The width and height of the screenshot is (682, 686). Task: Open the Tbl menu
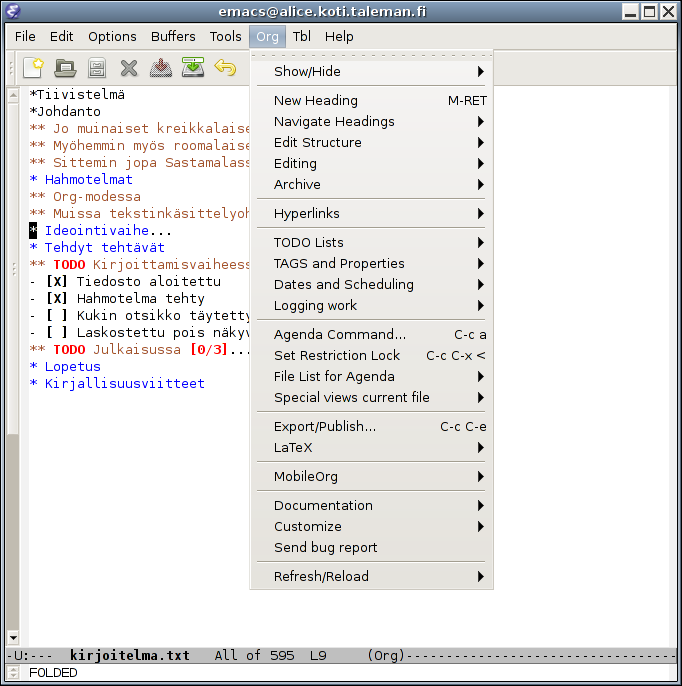pos(301,36)
